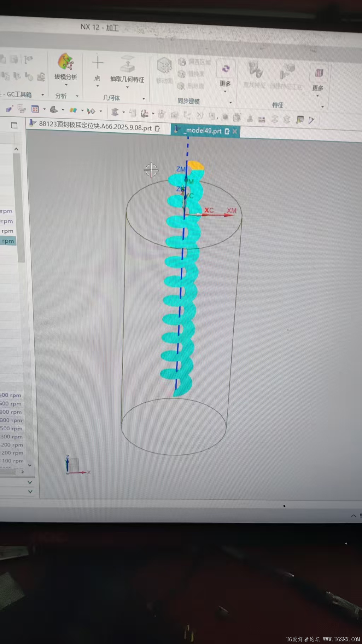The height and width of the screenshot is (644, 362).
Task: Click the play-arrow icon ending the view toolbar
Action: click(x=311, y=120)
